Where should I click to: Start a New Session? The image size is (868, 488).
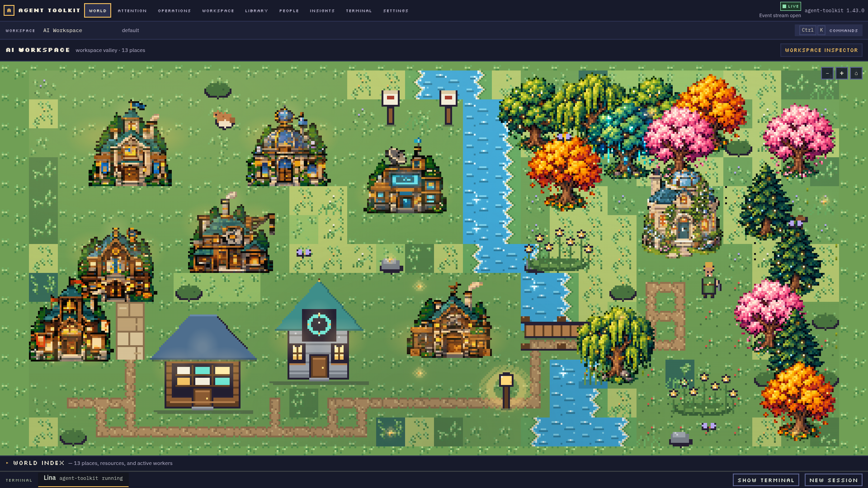(x=834, y=480)
